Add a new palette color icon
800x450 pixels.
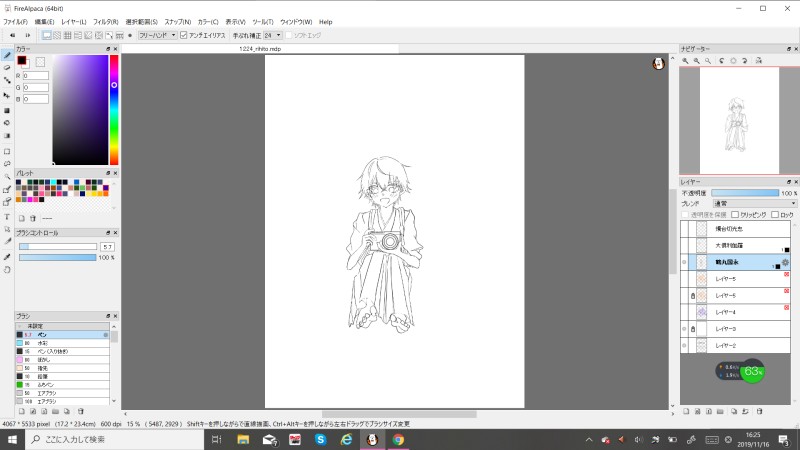tap(22, 218)
